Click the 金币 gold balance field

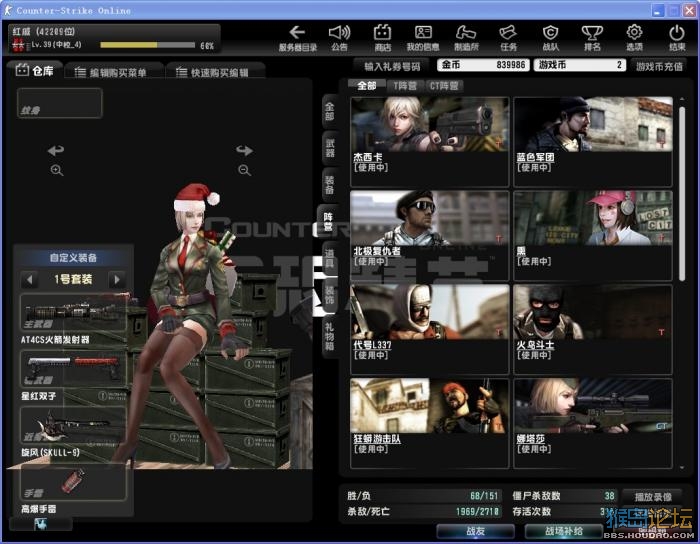coord(483,65)
